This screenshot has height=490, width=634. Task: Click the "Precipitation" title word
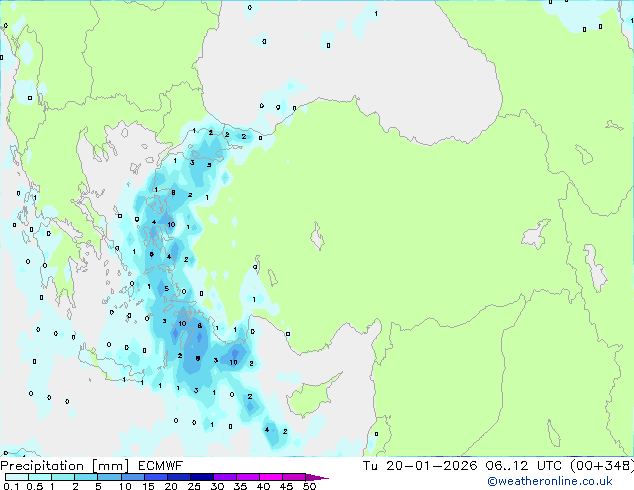tap(42, 466)
